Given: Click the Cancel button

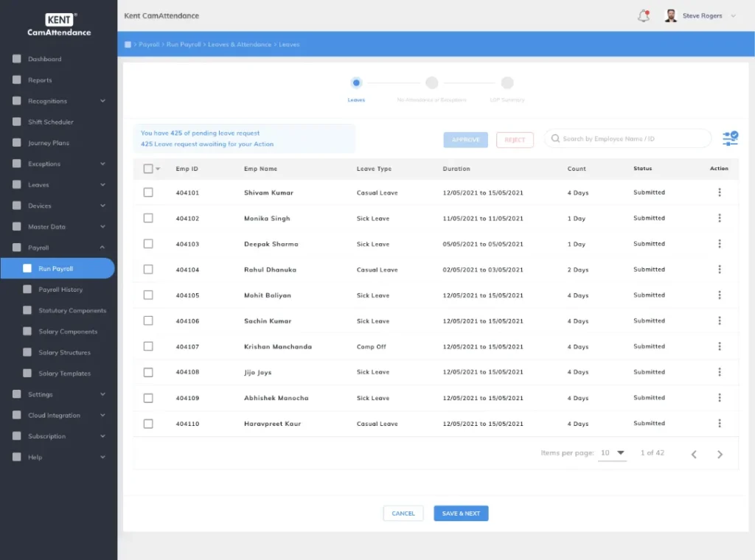Looking at the screenshot, I should (403, 514).
